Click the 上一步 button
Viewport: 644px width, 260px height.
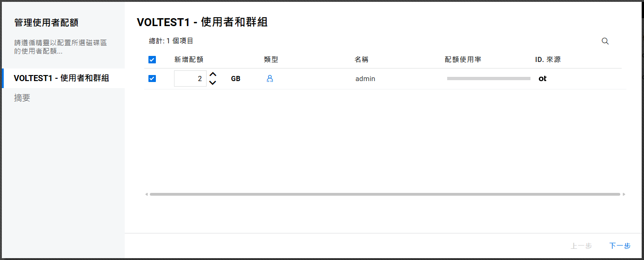581,246
